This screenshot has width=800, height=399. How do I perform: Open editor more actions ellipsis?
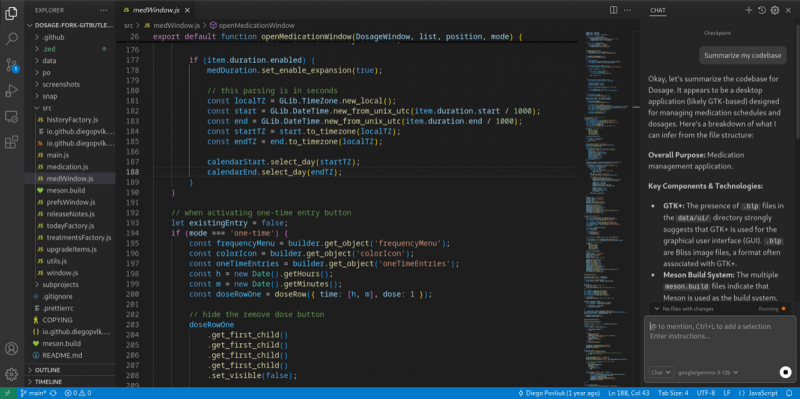click(629, 10)
